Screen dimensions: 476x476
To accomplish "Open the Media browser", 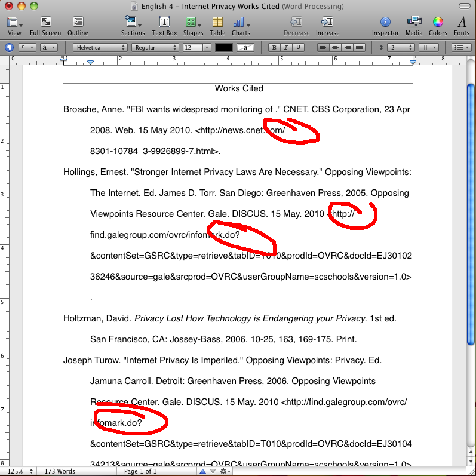I will pyautogui.click(x=414, y=26).
